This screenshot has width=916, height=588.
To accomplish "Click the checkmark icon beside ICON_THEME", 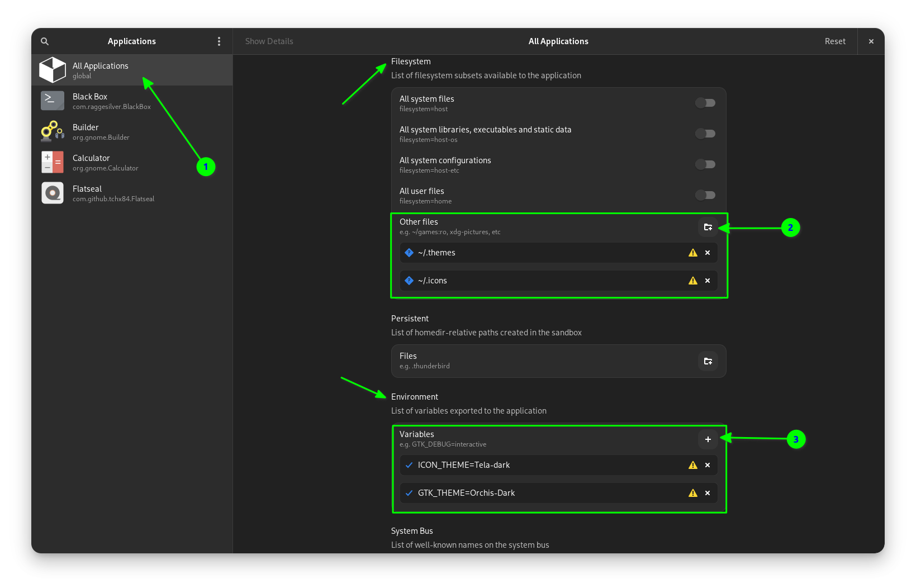I will [x=409, y=465].
